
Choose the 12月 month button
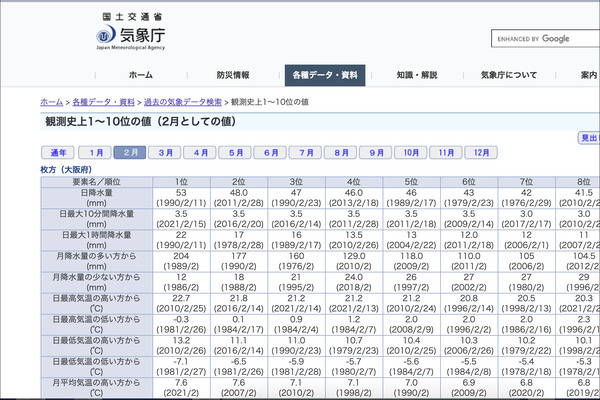pyautogui.click(x=481, y=153)
